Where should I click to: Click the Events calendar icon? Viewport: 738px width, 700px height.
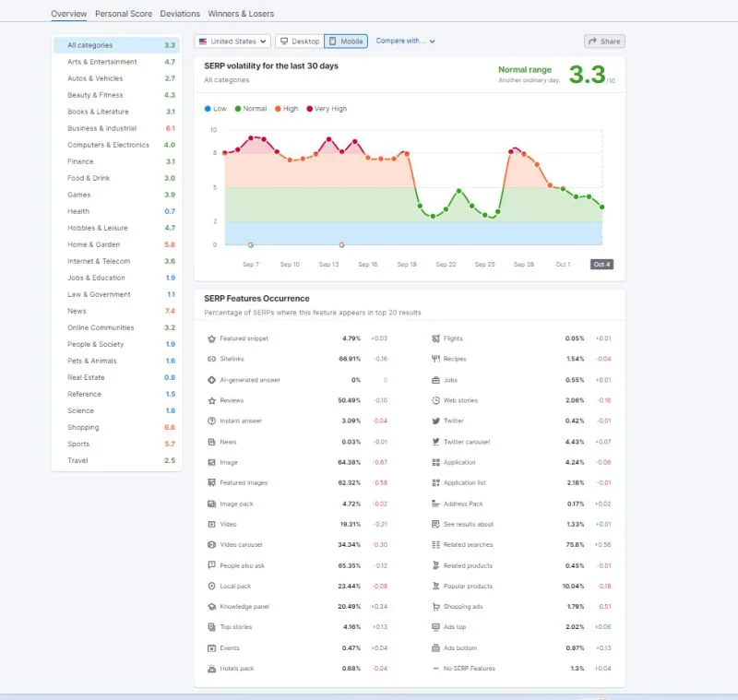coord(211,648)
